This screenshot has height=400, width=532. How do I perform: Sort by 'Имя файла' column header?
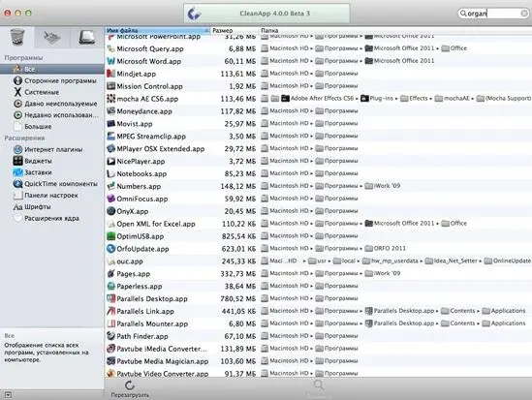click(x=157, y=31)
